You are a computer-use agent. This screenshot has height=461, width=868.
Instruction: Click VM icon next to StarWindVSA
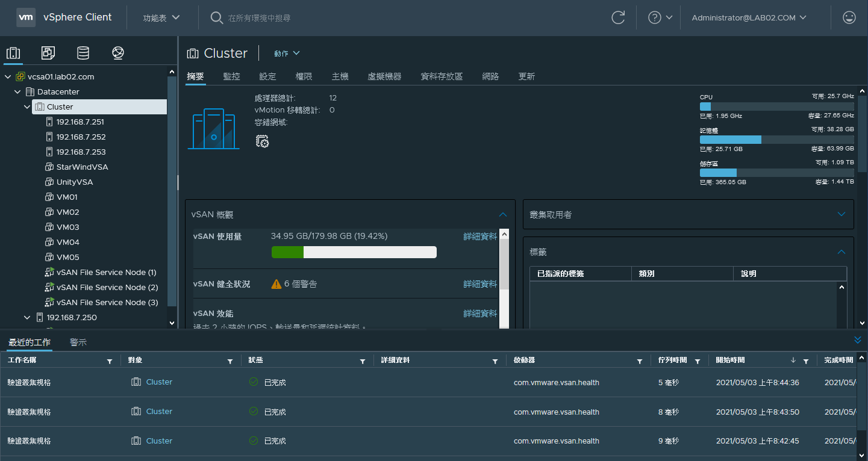coord(49,167)
